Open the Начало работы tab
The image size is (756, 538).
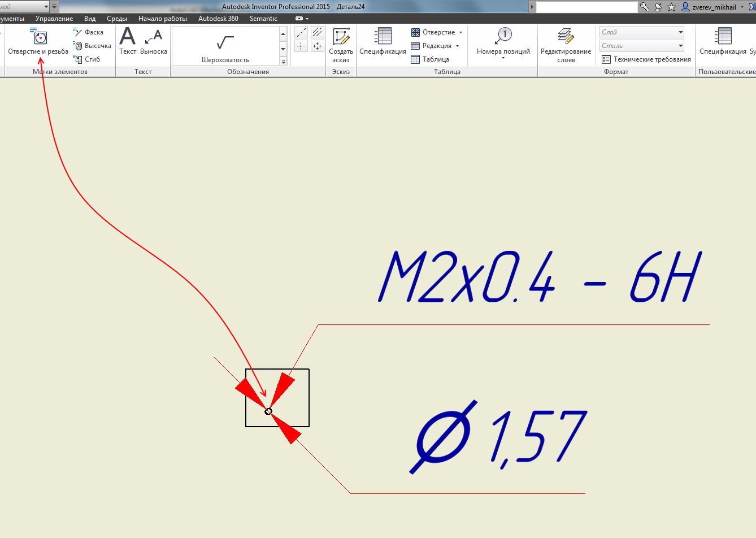163,19
